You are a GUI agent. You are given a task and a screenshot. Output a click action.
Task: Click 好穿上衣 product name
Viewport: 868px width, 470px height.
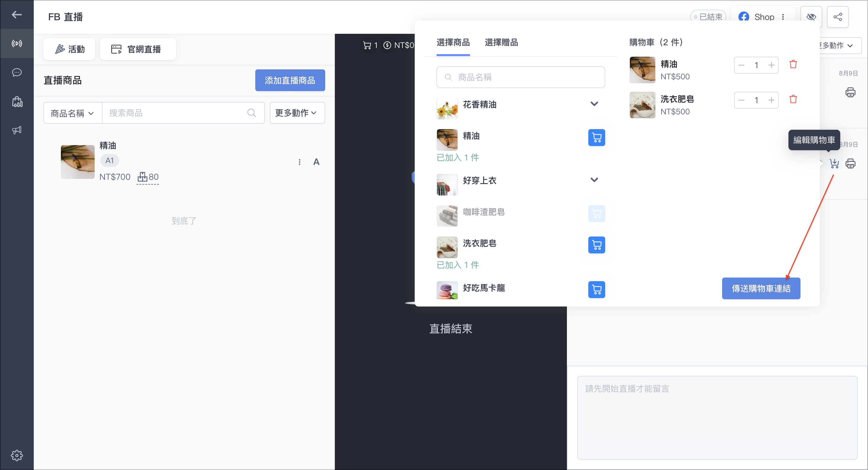479,180
